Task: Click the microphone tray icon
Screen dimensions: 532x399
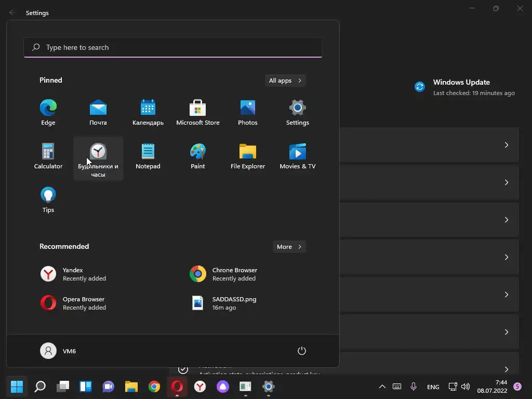Action: coord(413,387)
